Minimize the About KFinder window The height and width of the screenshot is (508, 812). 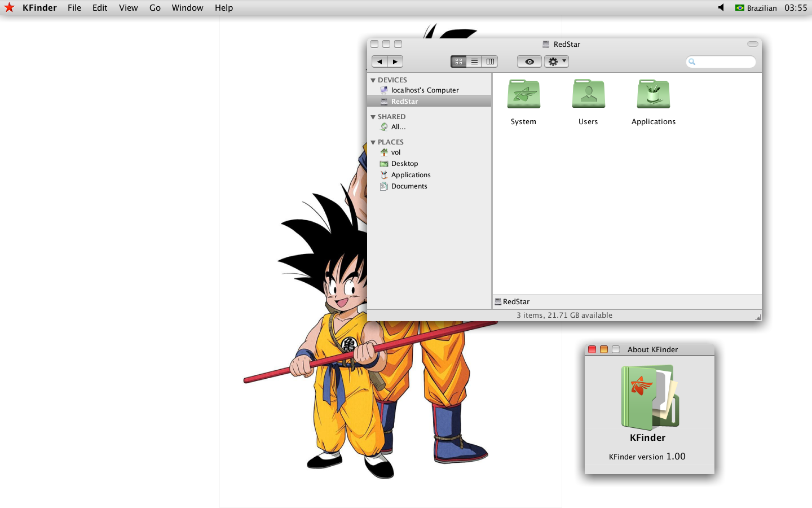click(604, 349)
